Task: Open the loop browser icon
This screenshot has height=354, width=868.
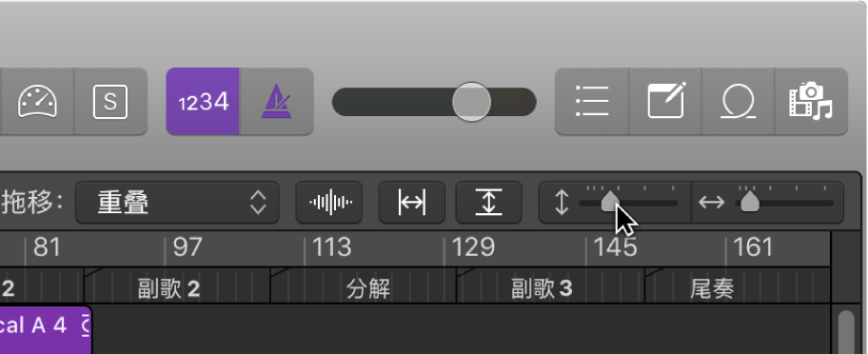Action: click(x=738, y=102)
